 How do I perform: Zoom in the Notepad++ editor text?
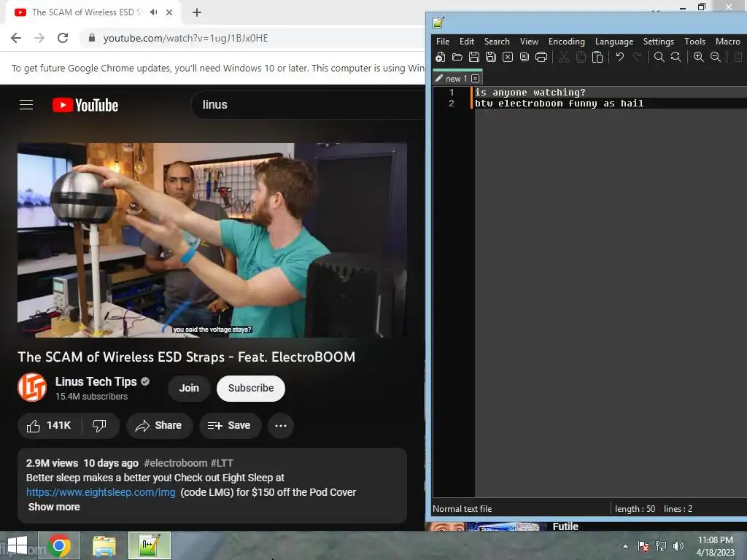(698, 57)
